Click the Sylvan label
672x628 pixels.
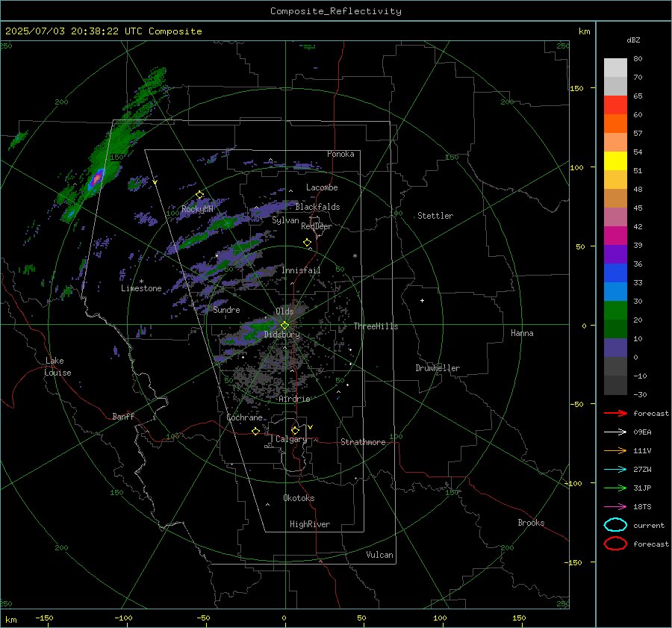(x=285, y=220)
